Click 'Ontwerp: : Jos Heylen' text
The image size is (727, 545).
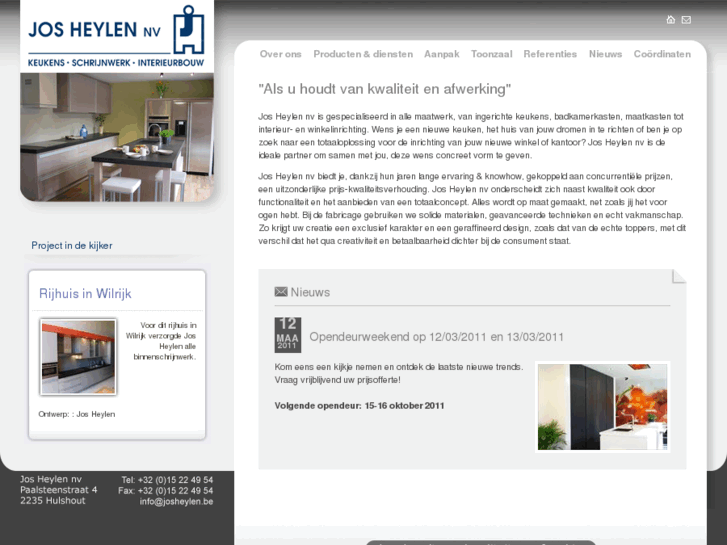click(77, 414)
